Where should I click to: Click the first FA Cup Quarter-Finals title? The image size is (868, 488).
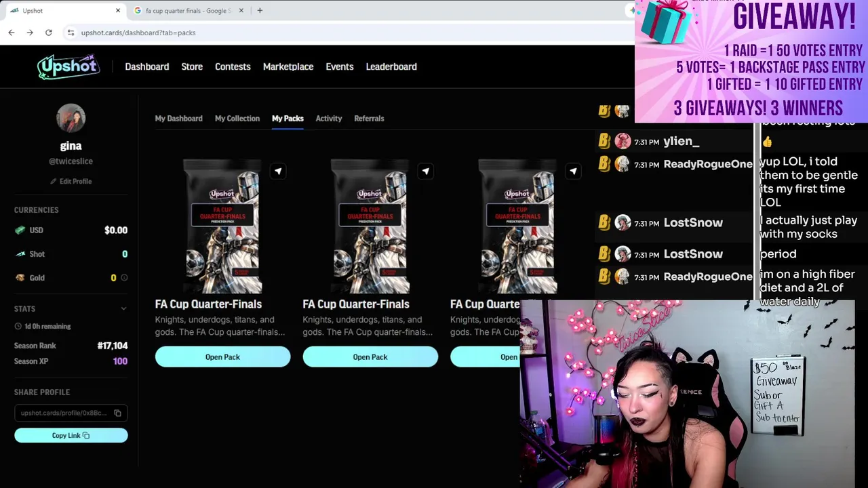(208, 304)
